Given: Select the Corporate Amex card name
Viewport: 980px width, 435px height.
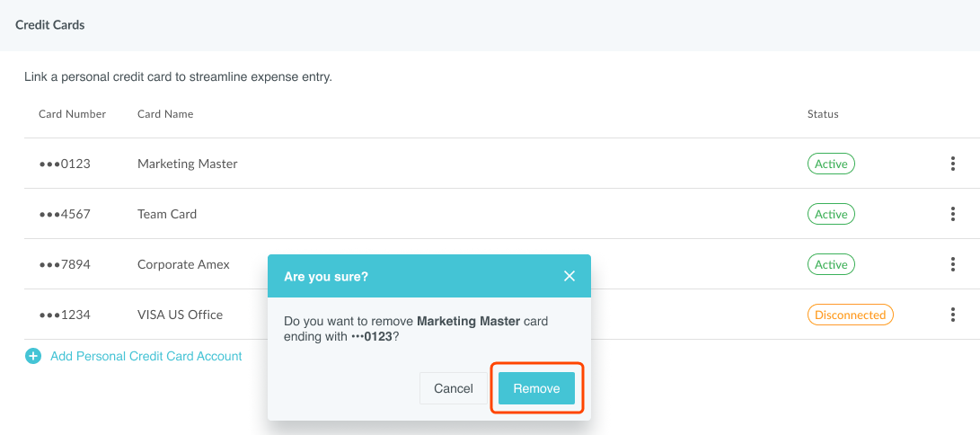Looking at the screenshot, I should [x=183, y=264].
